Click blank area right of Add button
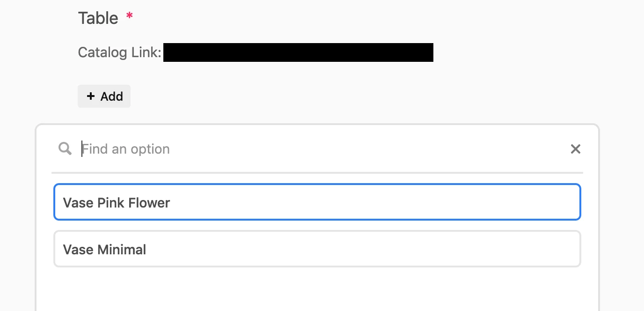Viewport: 644px width, 311px height. point(328,96)
